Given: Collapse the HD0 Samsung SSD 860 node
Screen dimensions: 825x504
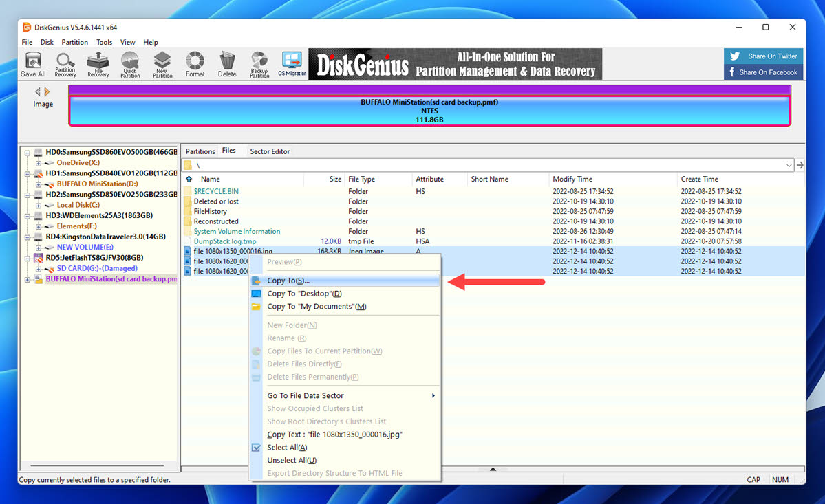Looking at the screenshot, I should click(28, 153).
